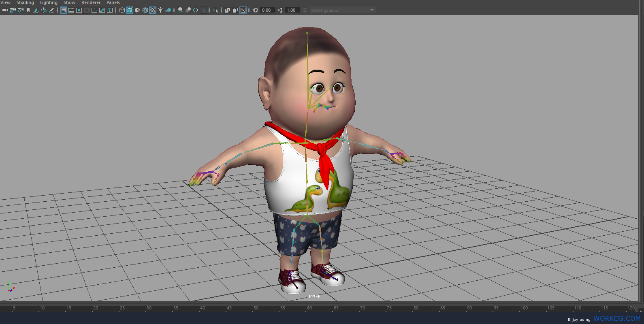
Task: Toggle the Gate Mask button
Action: click(x=87, y=10)
